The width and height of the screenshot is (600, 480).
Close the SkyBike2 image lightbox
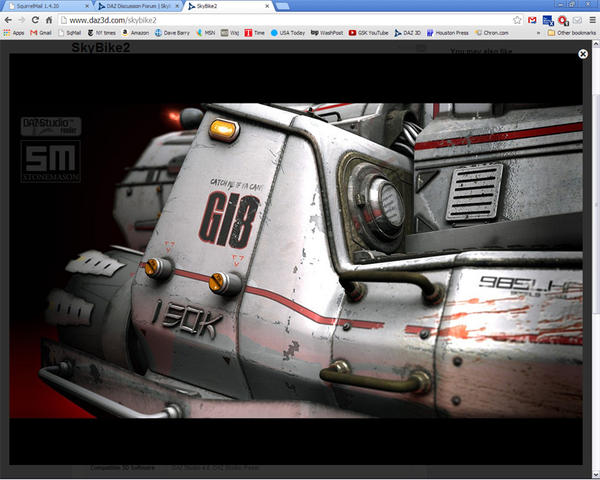[x=583, y=54]
